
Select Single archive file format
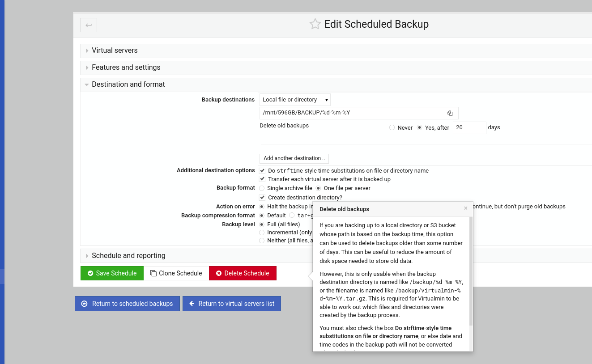262,188
